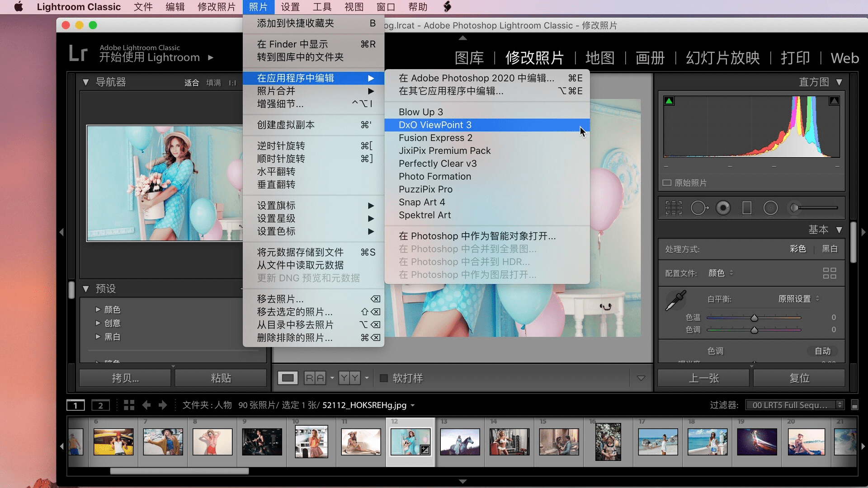Click photo thumbnail number 17 in filmstrip

[x=656, y=442]
